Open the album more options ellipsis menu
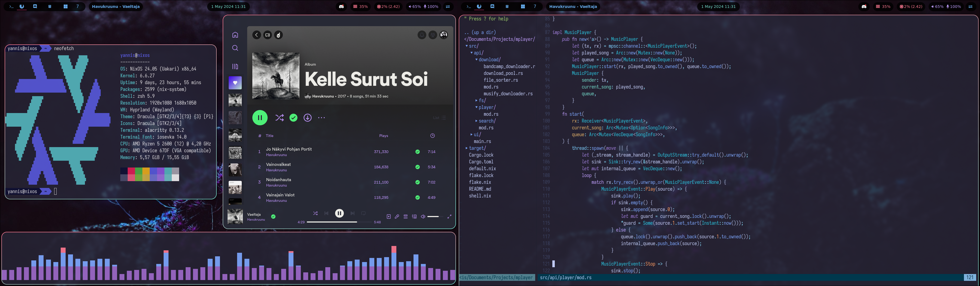Screen dimensions: 980x286 [321, 118]
